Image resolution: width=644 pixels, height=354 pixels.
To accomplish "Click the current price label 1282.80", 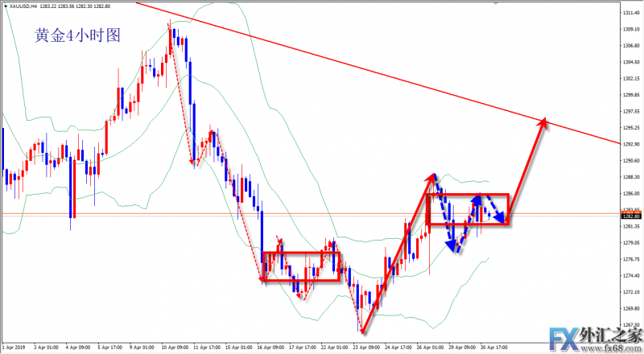I will click(630, 216).
